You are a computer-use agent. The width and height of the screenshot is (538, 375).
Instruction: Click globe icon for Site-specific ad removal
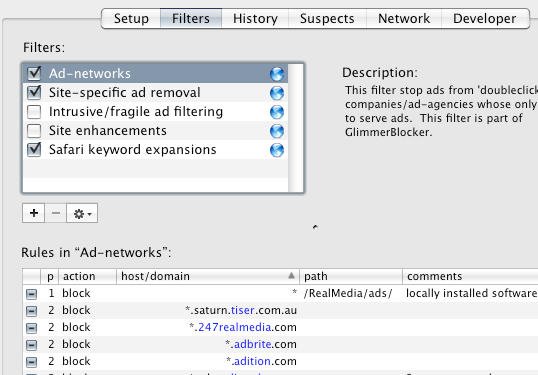(x=277, y=93)
